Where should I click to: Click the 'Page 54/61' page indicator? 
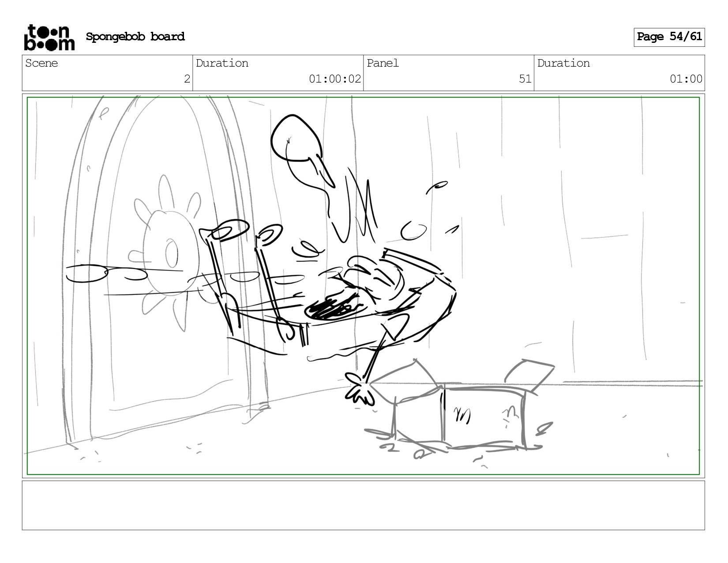point(669,37)
